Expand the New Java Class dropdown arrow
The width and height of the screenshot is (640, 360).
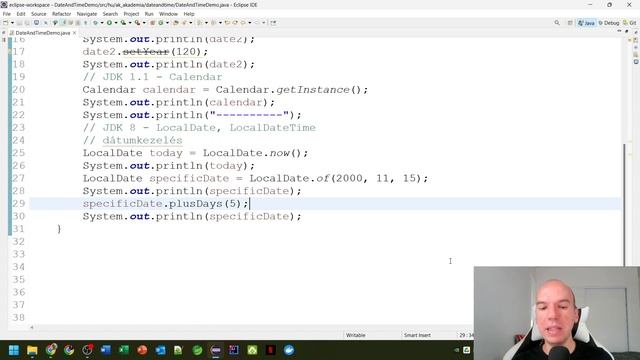[x=167, y=23]
